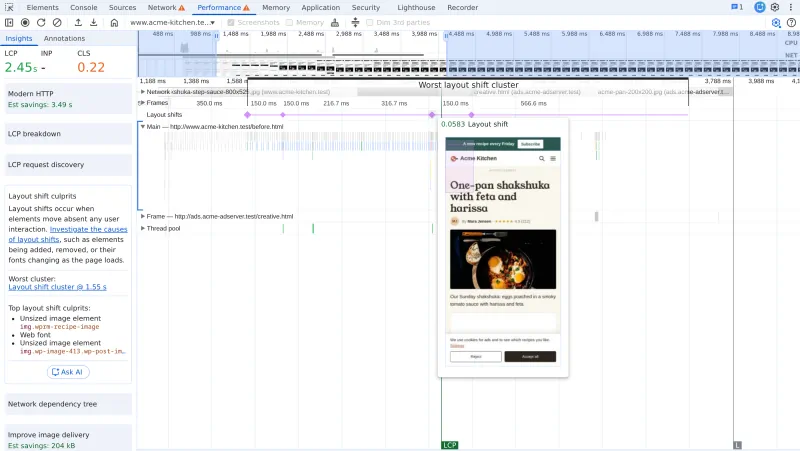The height and width of the screenshot is (451, 800).
Task: Start recording a performance profile
Action: [x=25, y=22]
